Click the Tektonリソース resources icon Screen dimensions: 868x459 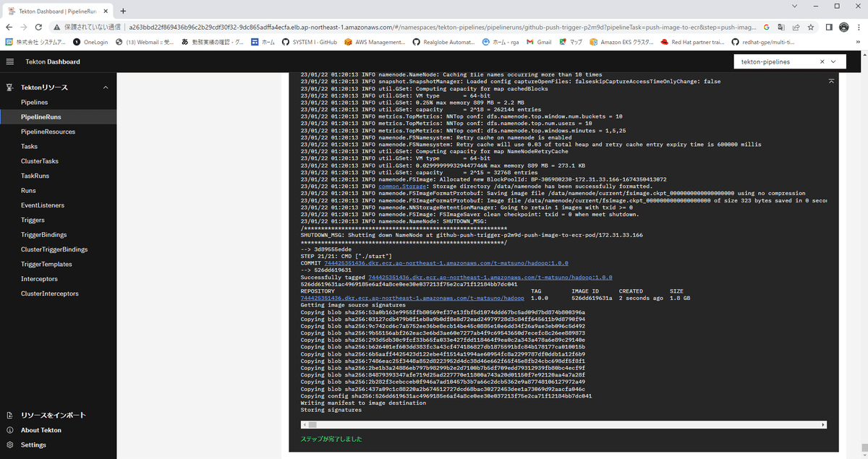[8, 87]
